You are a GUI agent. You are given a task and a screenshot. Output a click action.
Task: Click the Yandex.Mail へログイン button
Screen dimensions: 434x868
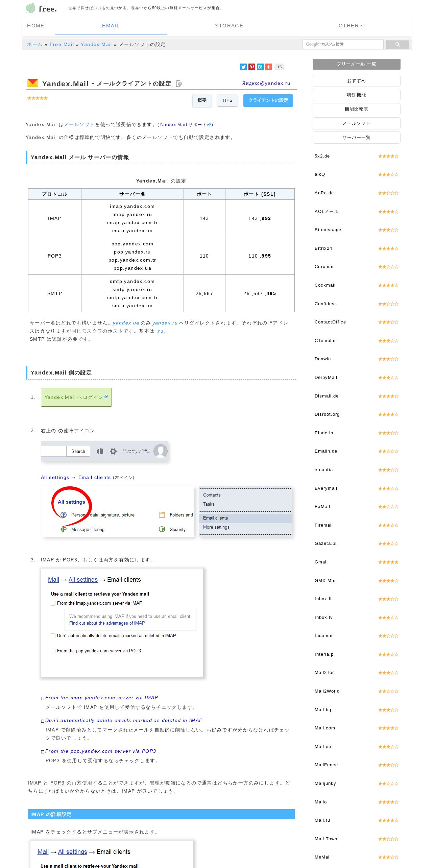[x=76, y=397]
